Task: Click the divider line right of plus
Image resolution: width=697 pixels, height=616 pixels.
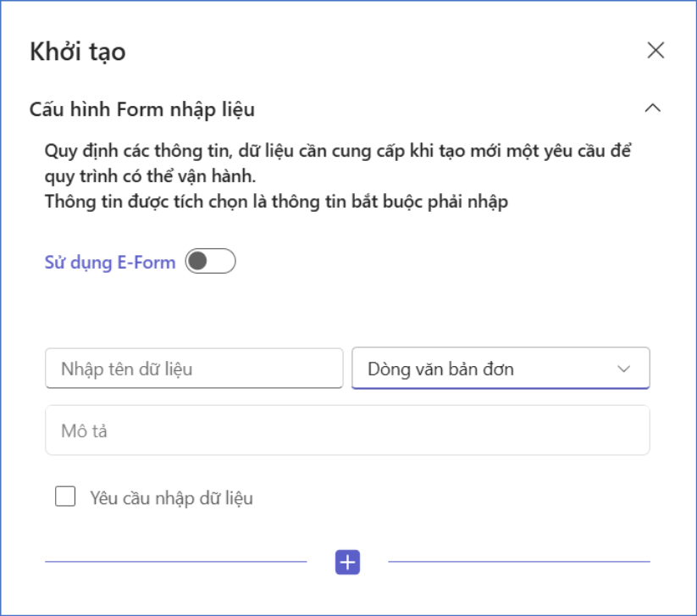Action: click(519, 561)
